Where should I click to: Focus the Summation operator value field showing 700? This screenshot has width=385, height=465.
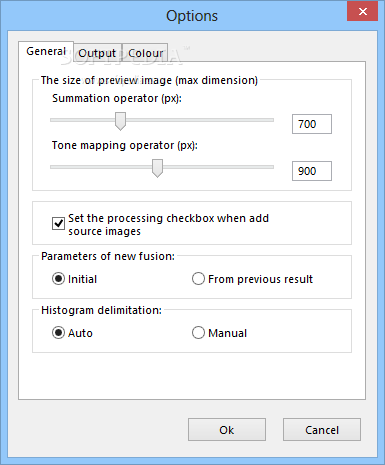tap(312, 124)
